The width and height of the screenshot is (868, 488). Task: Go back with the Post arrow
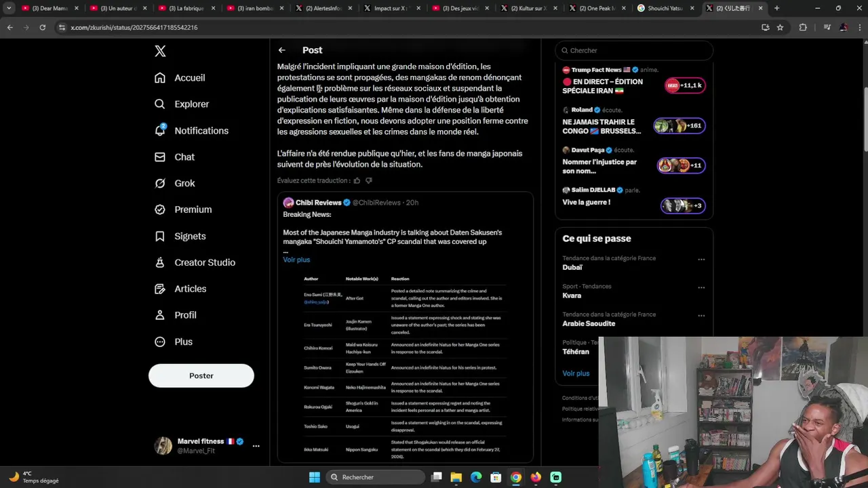[281, 50]
